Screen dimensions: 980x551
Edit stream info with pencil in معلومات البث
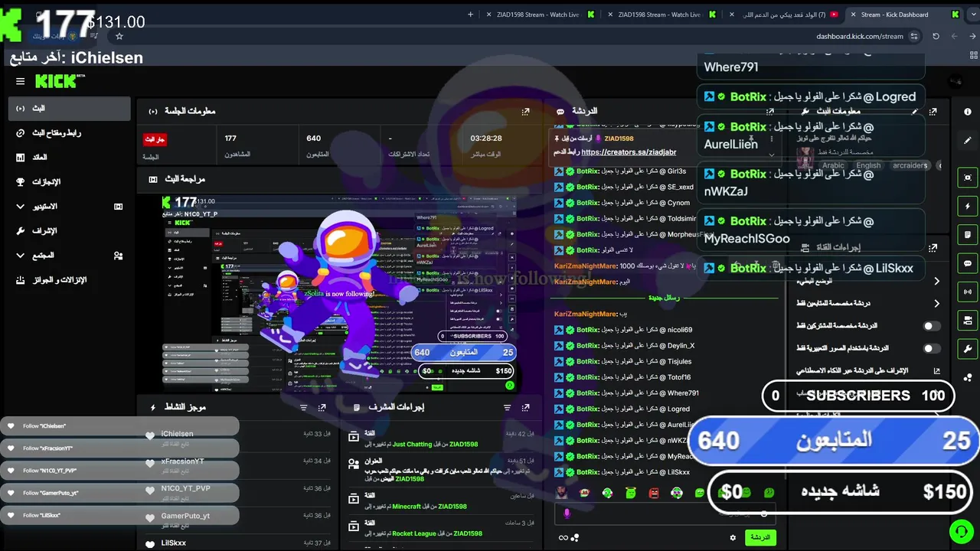[x=914, y=112]
